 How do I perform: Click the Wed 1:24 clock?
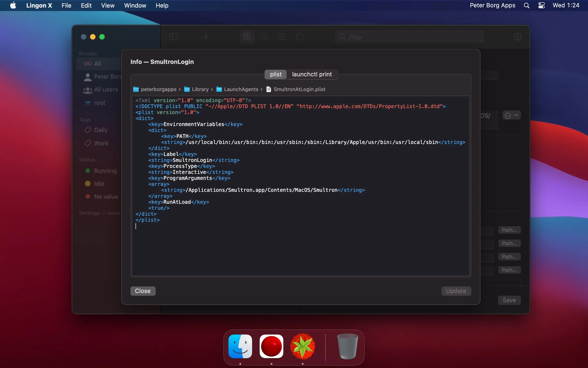coord(566,5)
